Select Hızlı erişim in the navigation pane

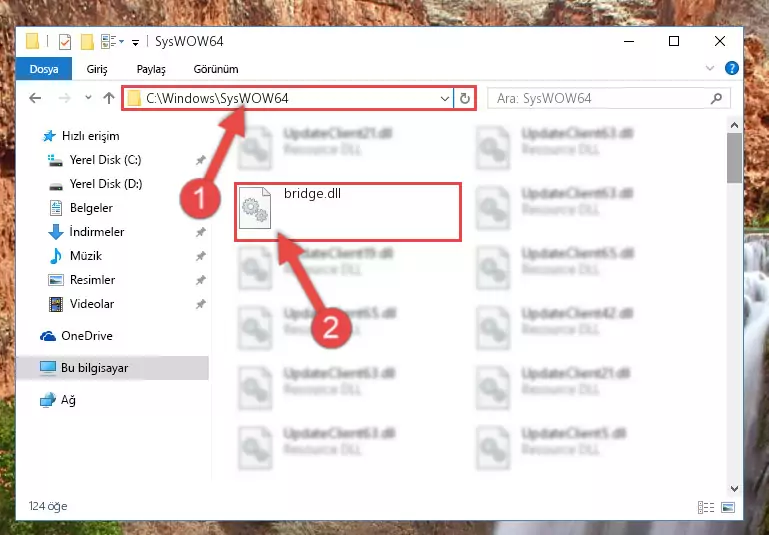(x=90, y=136)
